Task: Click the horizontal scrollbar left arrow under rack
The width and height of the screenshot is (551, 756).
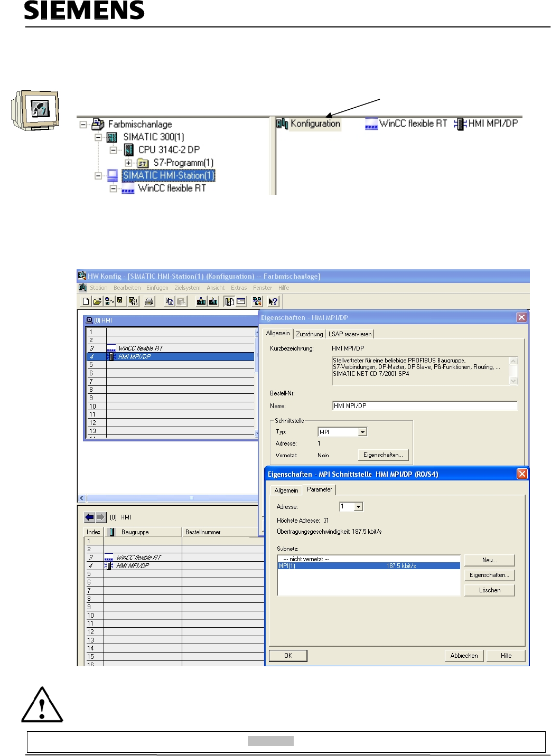Action: 82,498
